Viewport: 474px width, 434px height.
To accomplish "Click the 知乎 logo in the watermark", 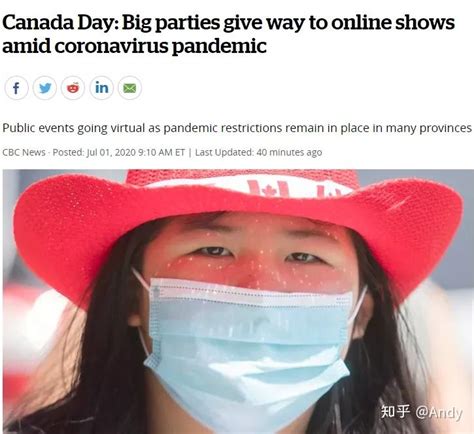I will coord(395,411).
